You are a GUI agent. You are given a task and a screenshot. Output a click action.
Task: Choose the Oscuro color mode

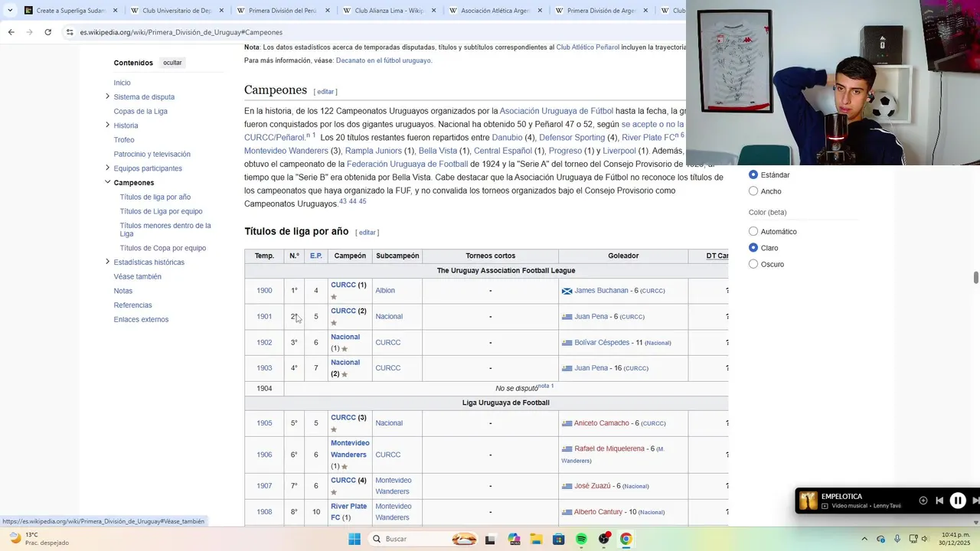click(753, 264)
